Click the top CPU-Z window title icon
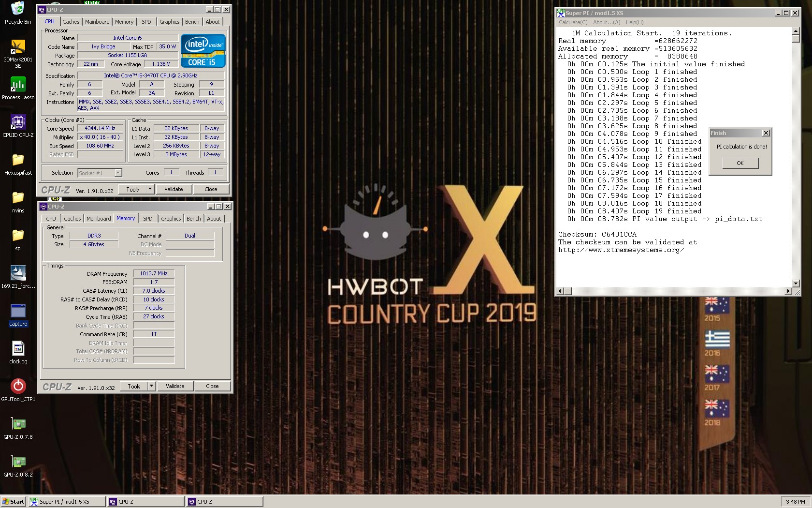This screenshot has height=508, width=812. click(43, 10)
